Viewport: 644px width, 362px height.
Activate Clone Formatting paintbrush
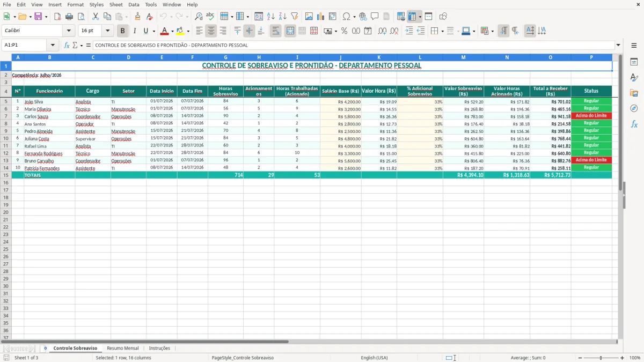click(137, 17)
